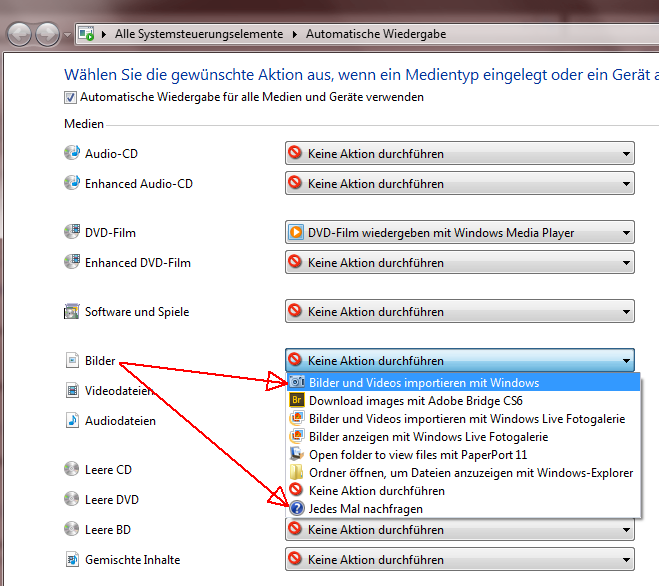Click the Gemischte Inhalte icon
659x586 pixels.
72,560
